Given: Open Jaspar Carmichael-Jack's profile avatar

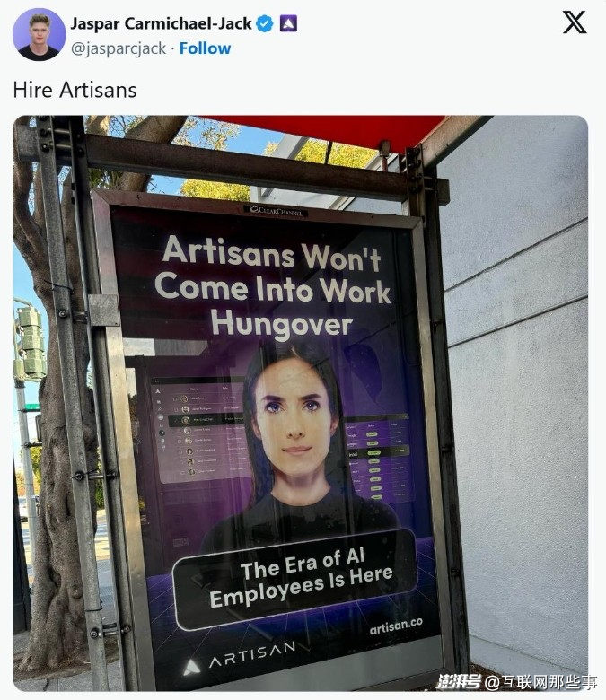Looking at the screenshot, I should pyautogui.click(x=39, y=34).
